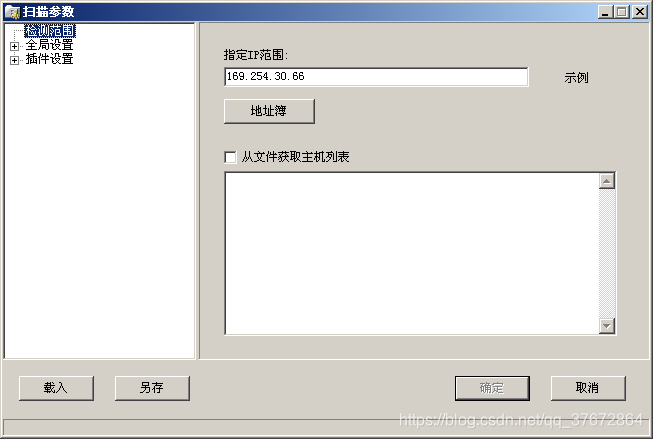The height and width of the screenshot is (439, 653).
Task: Select the 检测范围 tree item
Action: pos(50,30)
